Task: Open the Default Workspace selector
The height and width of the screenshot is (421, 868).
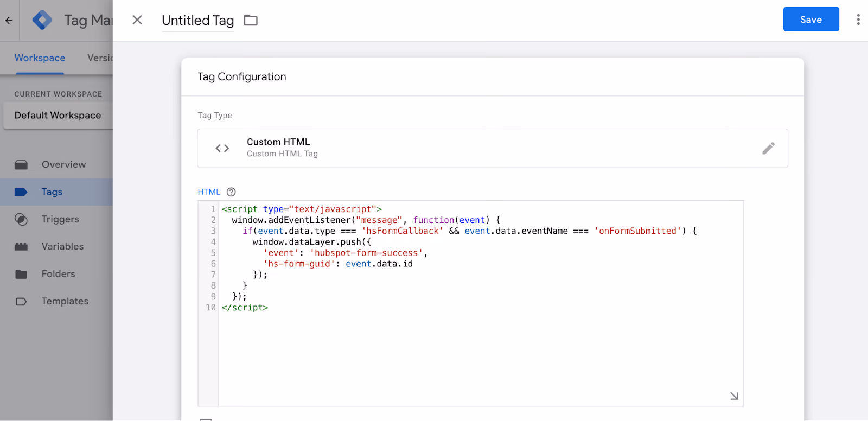Action: [x=58, y=116]
